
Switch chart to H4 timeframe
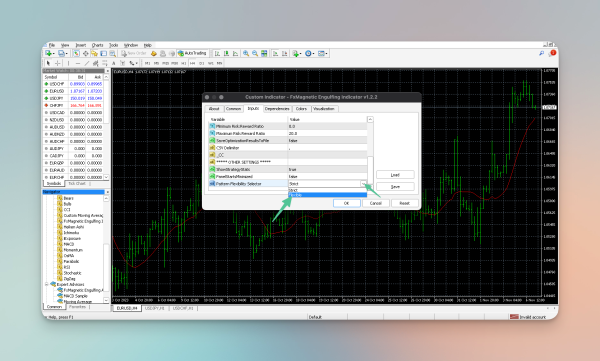[x=192, y=63]
